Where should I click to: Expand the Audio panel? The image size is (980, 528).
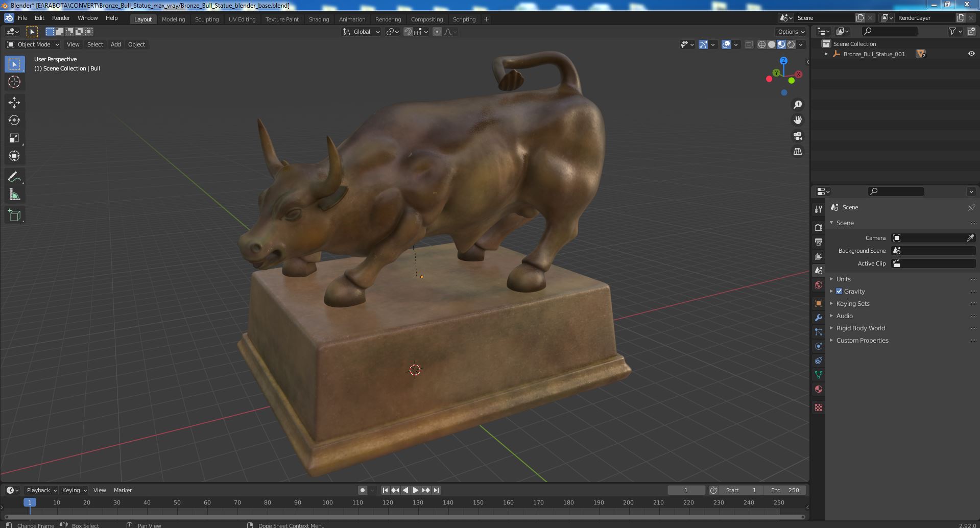(x=844, y=316)
